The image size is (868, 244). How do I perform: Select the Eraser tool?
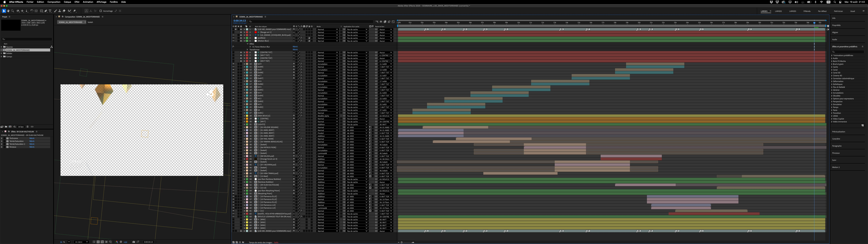pyautogui.click(x=64, y=11)
